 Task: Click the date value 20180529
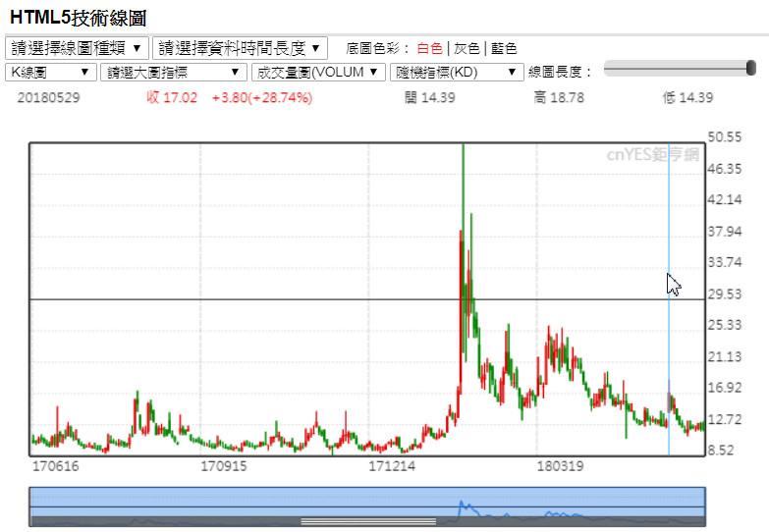pos(48,97)
